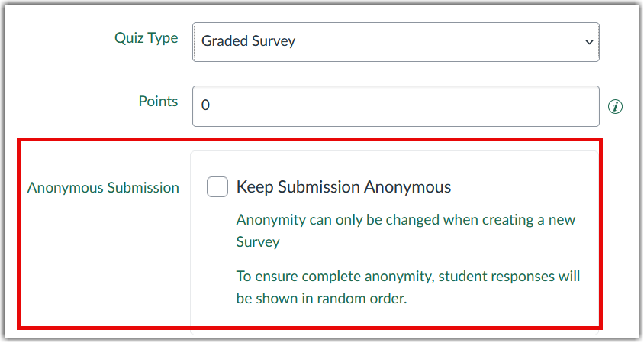Click the info icon beside Points field

coord(615,107)
